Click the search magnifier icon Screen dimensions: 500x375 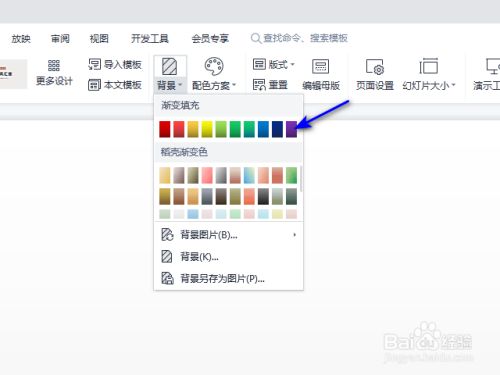[x=256, y=38]
